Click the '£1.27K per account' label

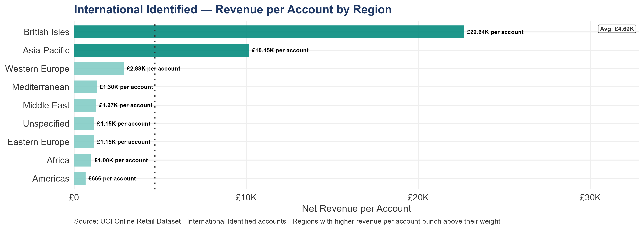[x=126, y=105]
